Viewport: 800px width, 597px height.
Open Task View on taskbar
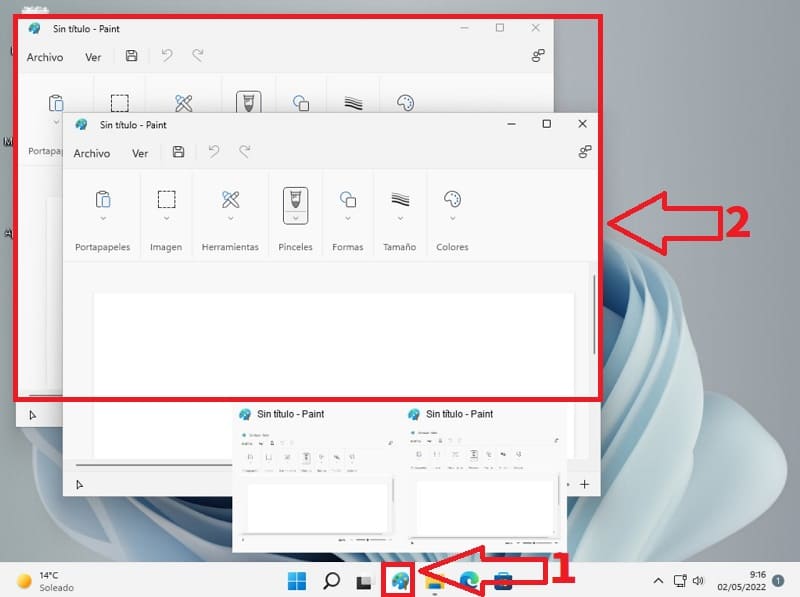click(364, 581)
